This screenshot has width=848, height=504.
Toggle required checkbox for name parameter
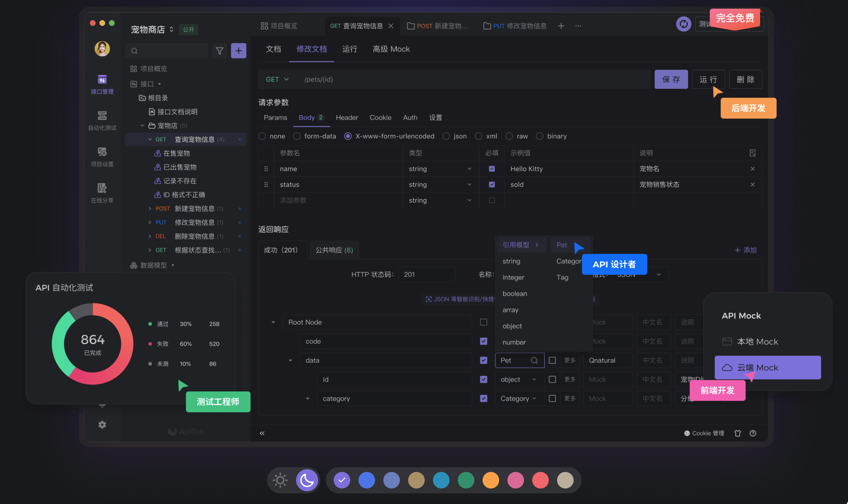(x=492, y=169)
